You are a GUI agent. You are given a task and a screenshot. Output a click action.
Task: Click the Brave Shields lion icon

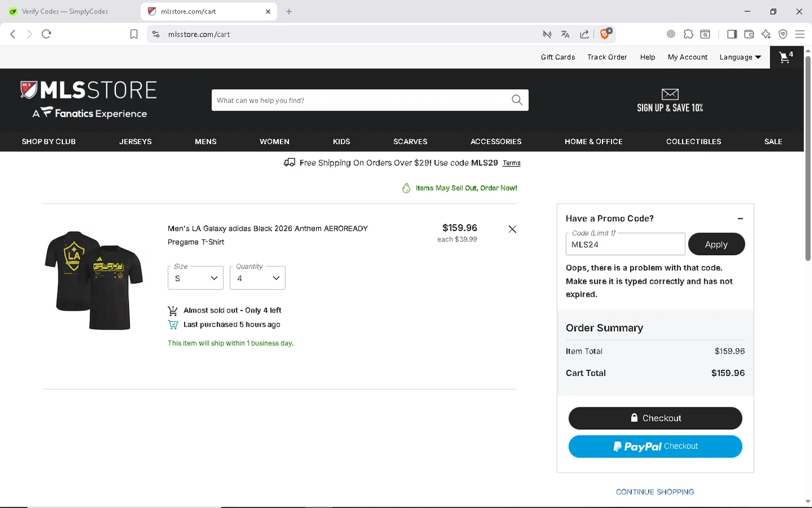click(x=606, y=34)
